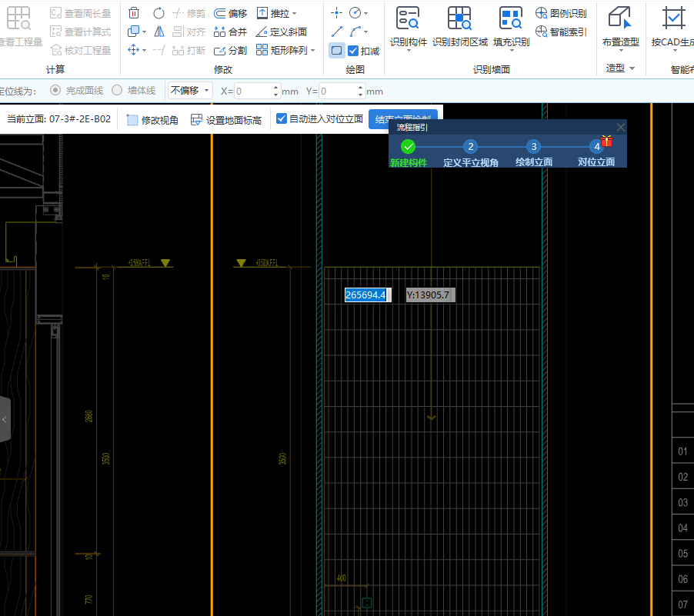
Task: Select the Move tool icon
Action: 134,50
